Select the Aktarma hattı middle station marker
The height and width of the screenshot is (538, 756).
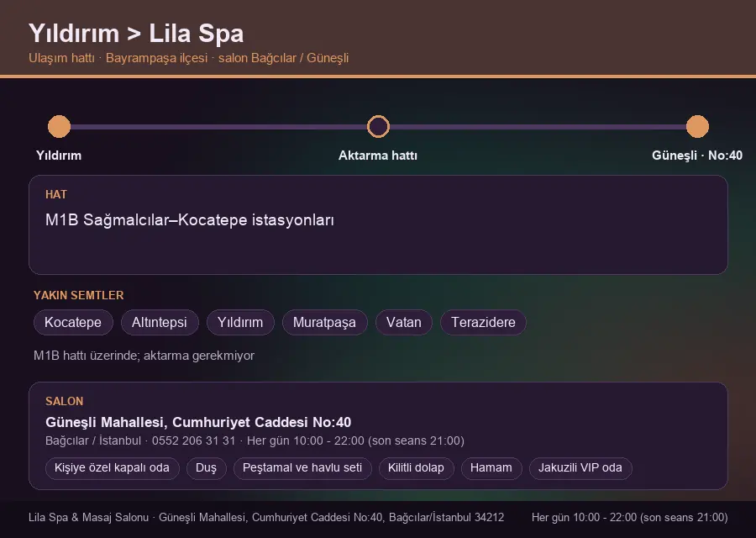coord(378,126)
